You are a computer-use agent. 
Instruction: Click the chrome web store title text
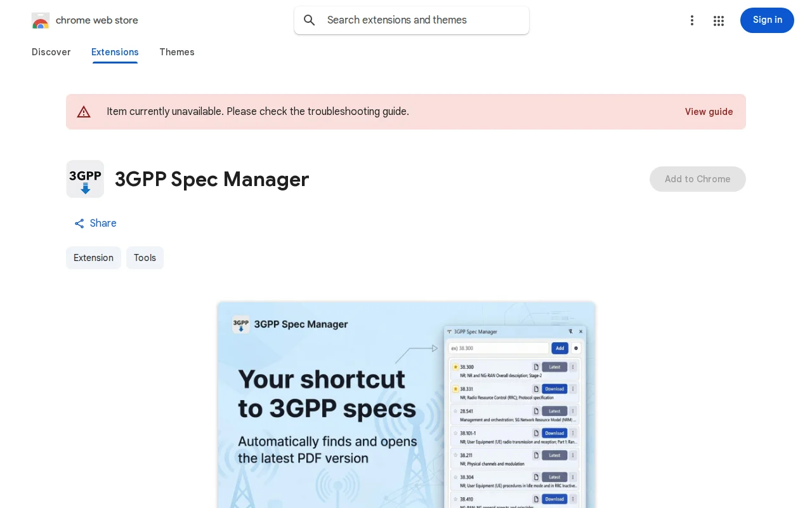pyautogui.click(x=97, y=20)
